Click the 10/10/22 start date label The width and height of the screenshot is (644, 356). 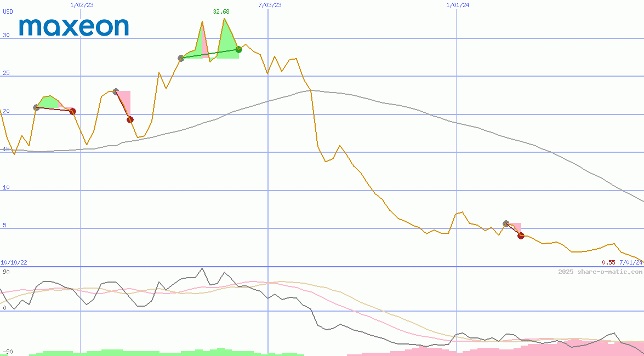[13, 263]
